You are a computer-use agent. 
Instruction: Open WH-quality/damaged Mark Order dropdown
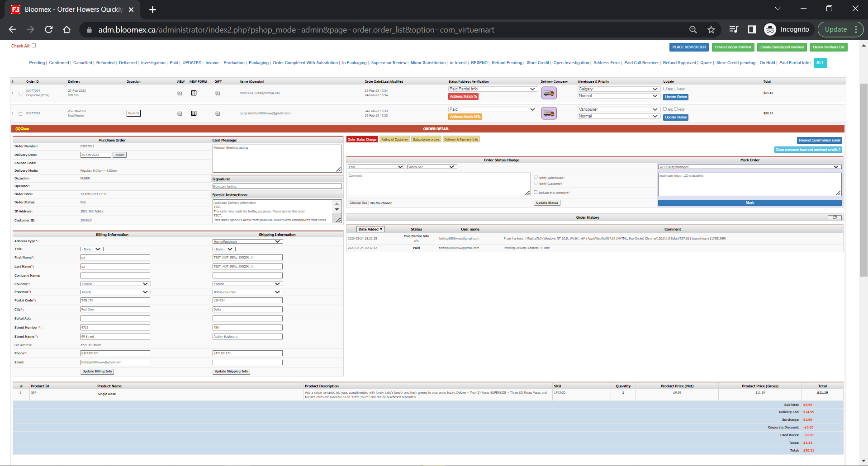click(749, 167)
